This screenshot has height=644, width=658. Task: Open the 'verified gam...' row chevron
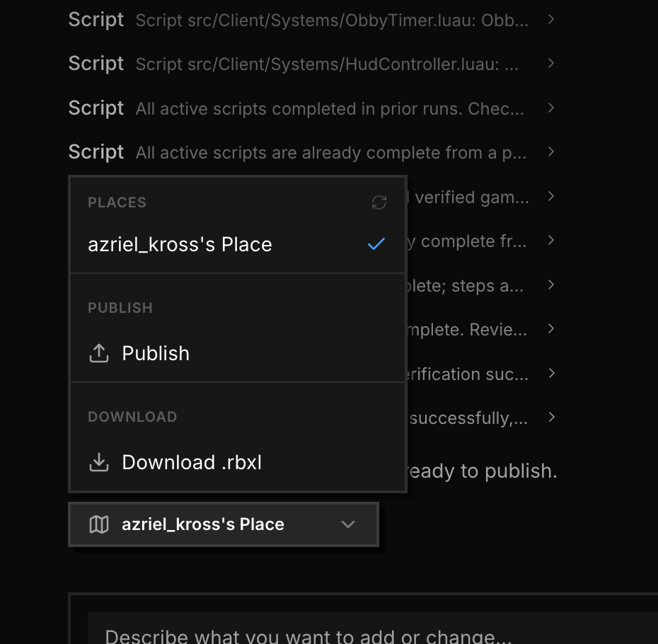tap(551, 196)
